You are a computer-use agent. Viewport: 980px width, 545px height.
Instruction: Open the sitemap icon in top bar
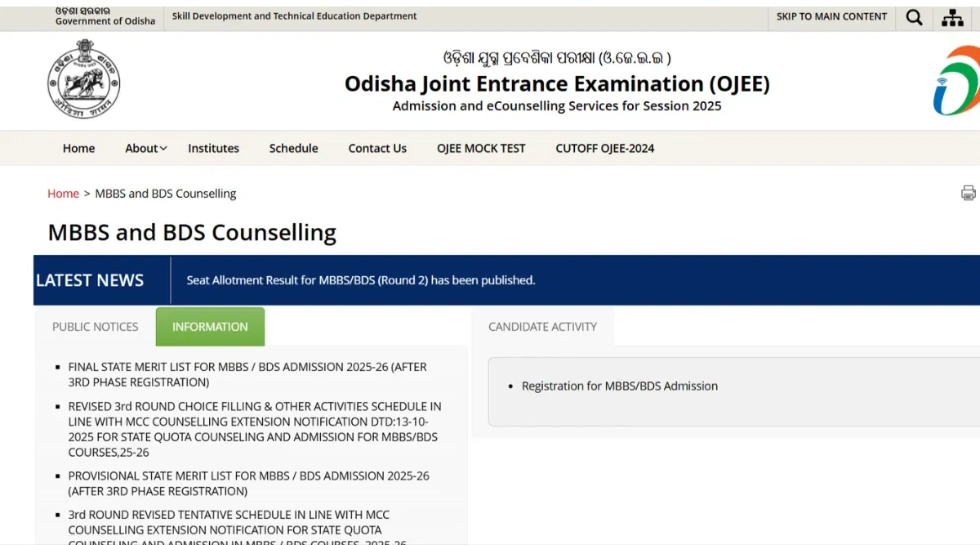point(952,17)
